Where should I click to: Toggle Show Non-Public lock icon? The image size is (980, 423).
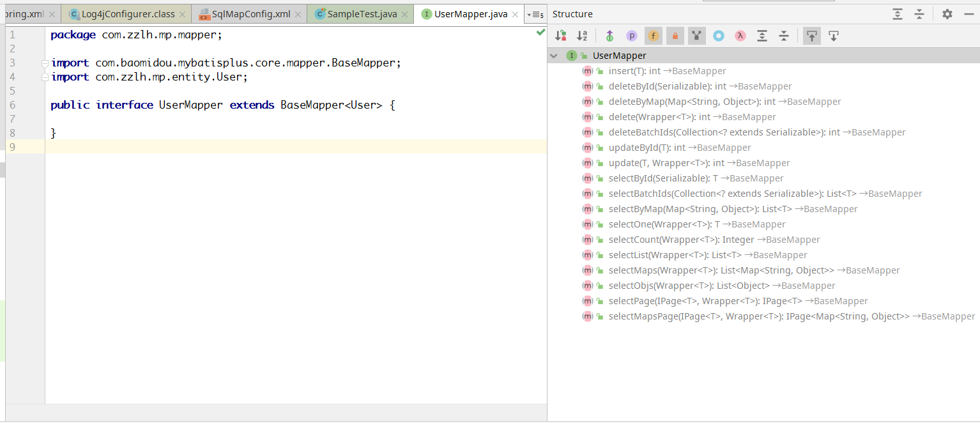tap(675, 36)
